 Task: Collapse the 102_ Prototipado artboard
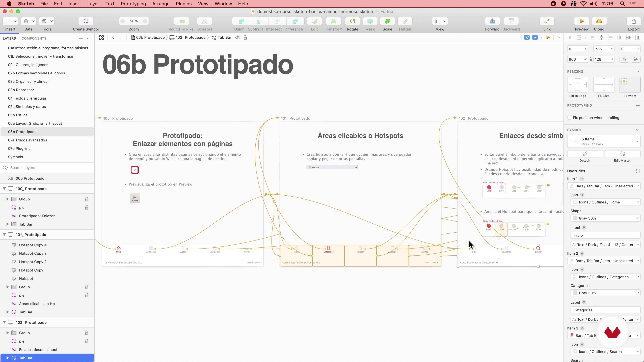tap(4, 322)
